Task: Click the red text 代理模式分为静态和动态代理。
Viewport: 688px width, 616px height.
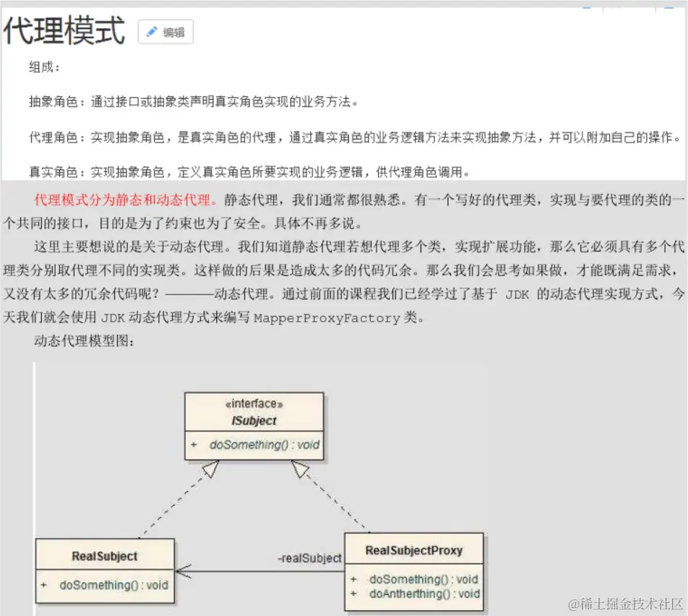Action: tap(126, 200)
